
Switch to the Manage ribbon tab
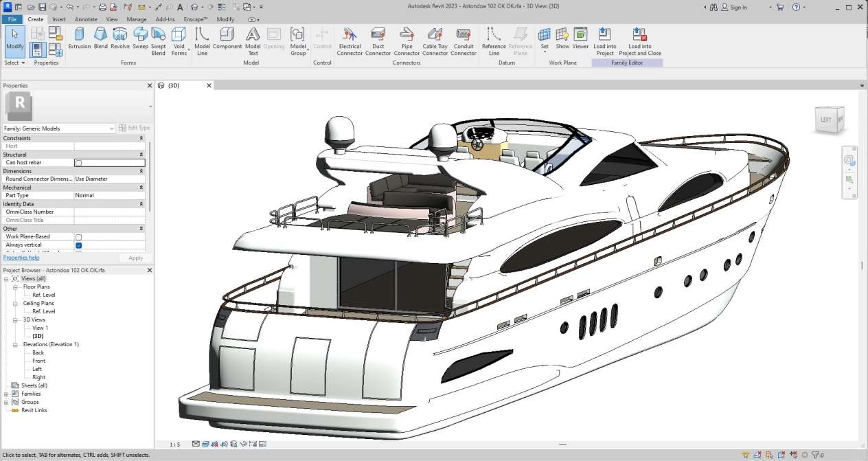point(137,19)
